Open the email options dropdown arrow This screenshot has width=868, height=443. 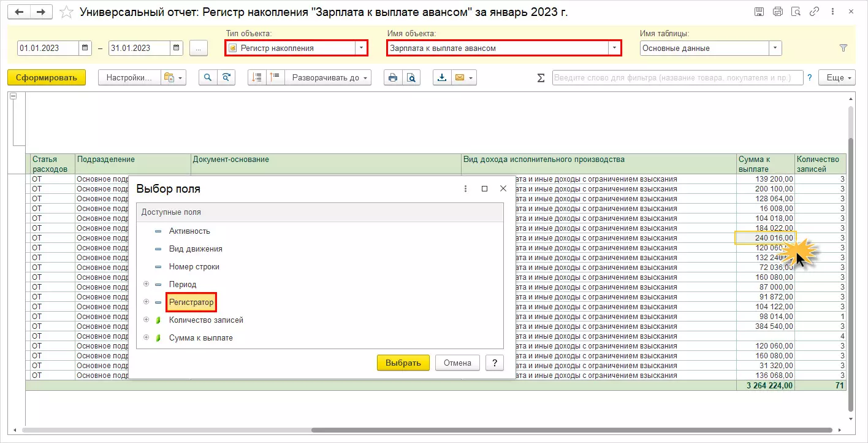471,78
